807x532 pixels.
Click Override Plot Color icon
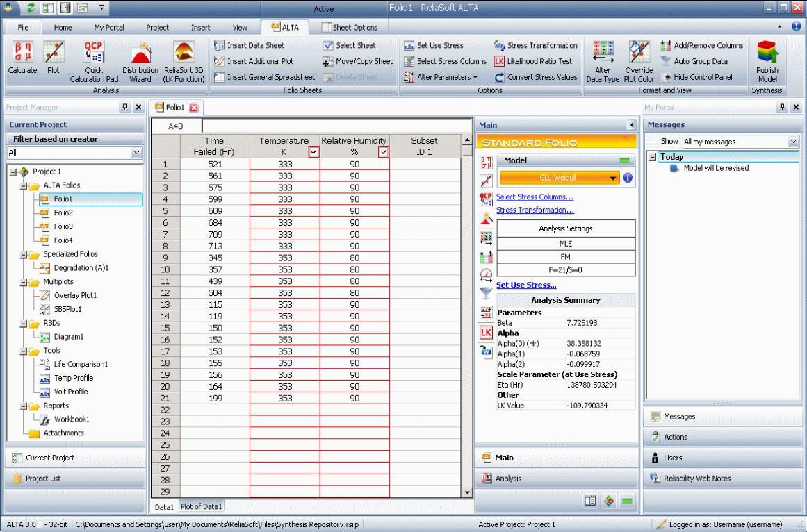click(639, 61)
